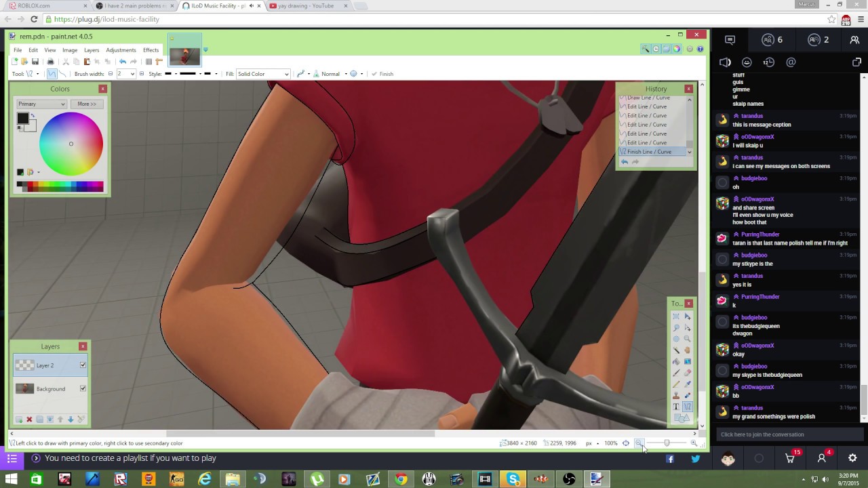Screen dimensions: 868x488
Task: Zoom out with the minus magnifier icon
Action: click(639, 443)
